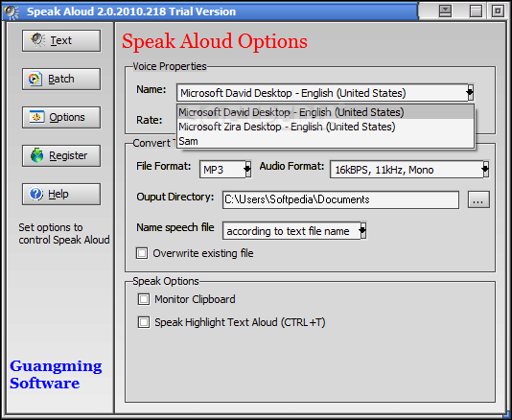512x420 pixels.
Task: Click the 'Set options to control Speak Aloud' text
Action: pyautogui.click(x=64, y=234)
